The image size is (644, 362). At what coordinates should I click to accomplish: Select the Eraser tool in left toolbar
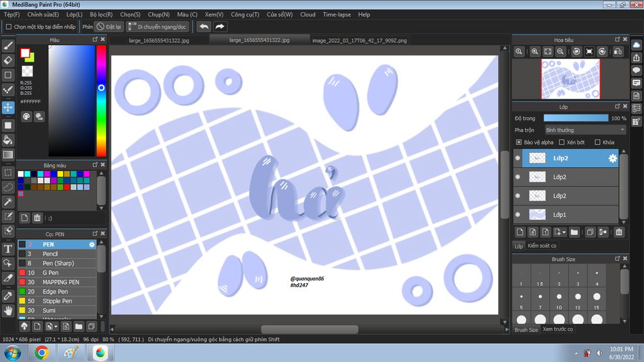click(8, 60)
